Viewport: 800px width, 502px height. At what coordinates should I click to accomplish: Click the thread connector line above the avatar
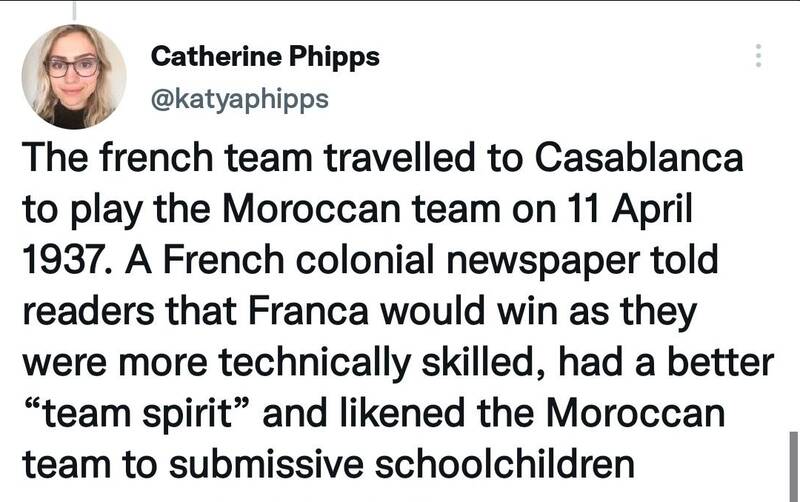pyautogui.click(x=74, y=8)
